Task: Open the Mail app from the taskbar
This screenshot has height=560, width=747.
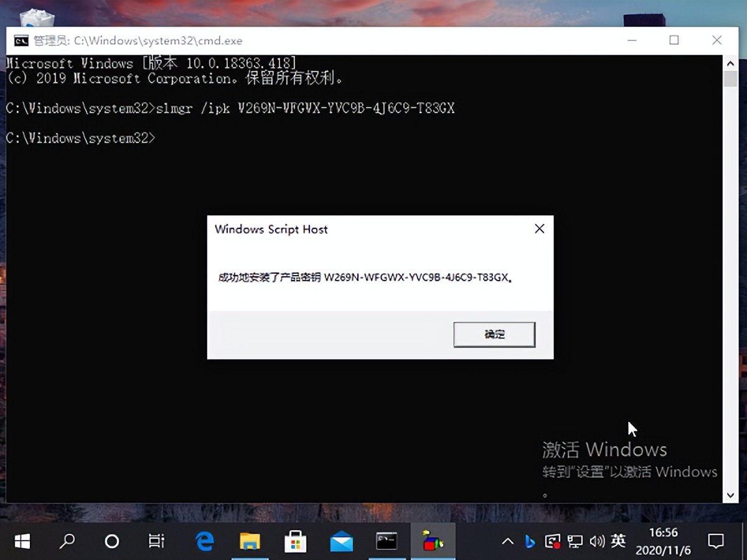Action: 341,541
